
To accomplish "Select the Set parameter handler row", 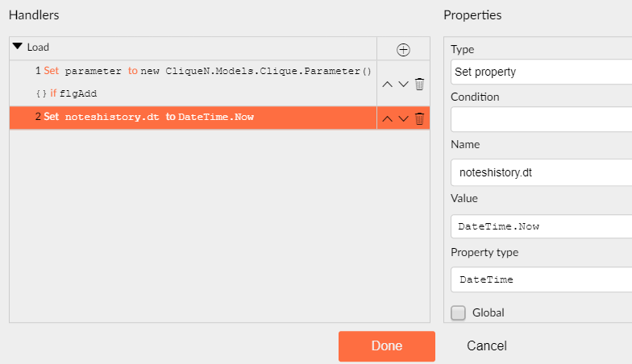I will click(193, 84).
